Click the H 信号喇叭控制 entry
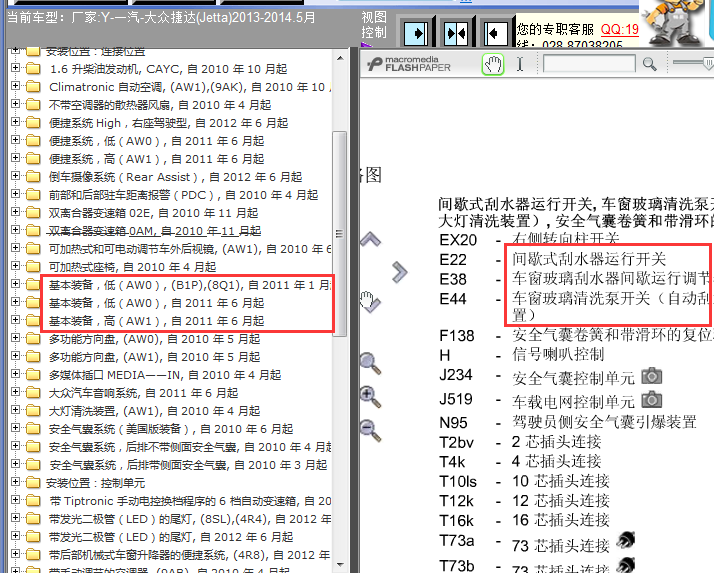Screen dimensions: 714x573 click(x=521, y=355)
